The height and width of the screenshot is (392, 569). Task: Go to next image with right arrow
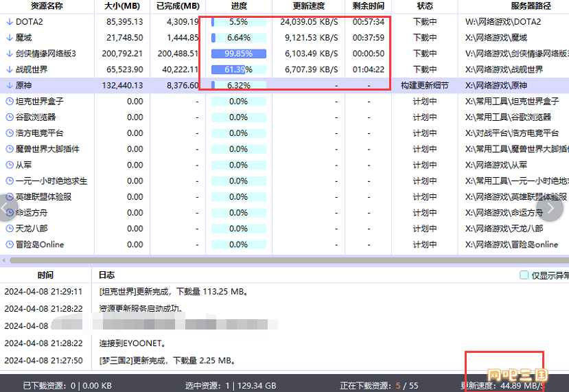pyautogui.click(x=550, y=208)
